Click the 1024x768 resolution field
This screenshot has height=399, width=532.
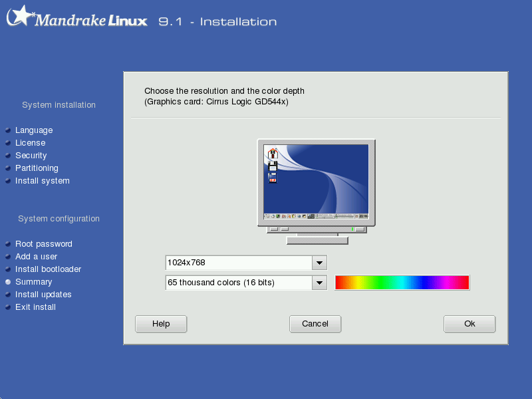click(239, 263)
